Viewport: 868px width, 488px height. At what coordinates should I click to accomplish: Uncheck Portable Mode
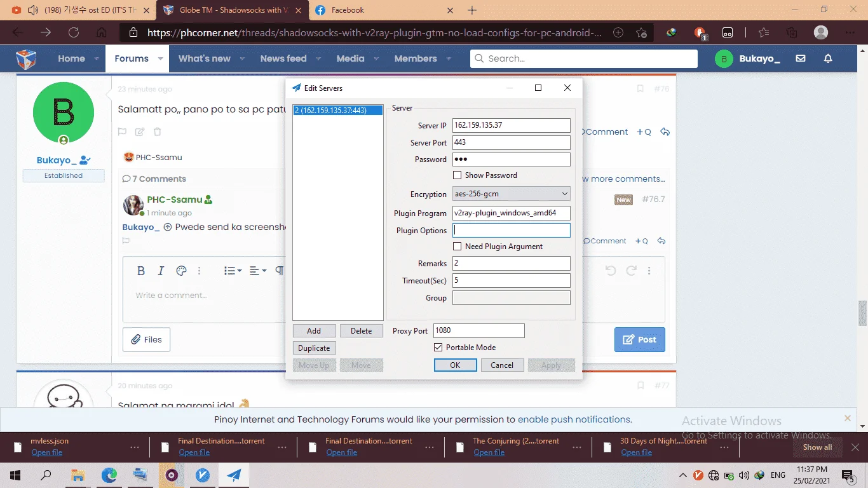[x=438, y=348]
